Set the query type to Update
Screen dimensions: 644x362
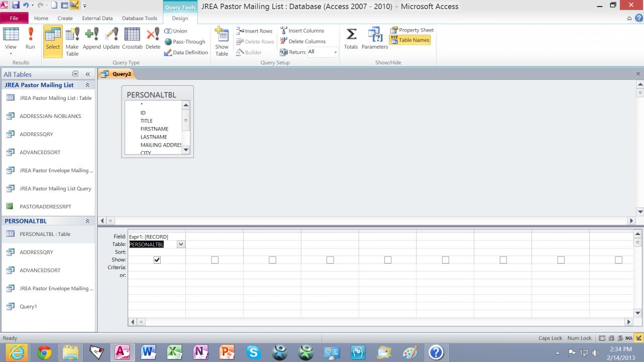[111, 39]
